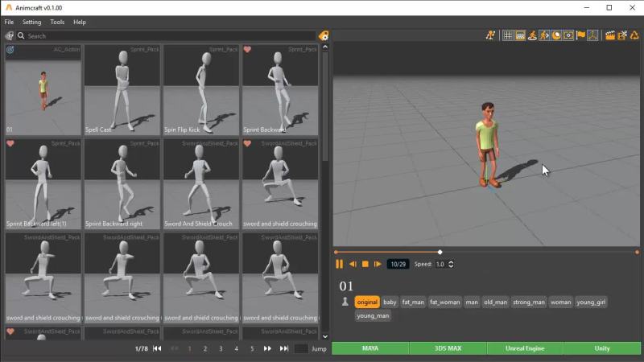Image resolution: width=644 pixels, height=362 pixels.
Task: Toggle heart on first sword and shield crouching
Action: 247,143
